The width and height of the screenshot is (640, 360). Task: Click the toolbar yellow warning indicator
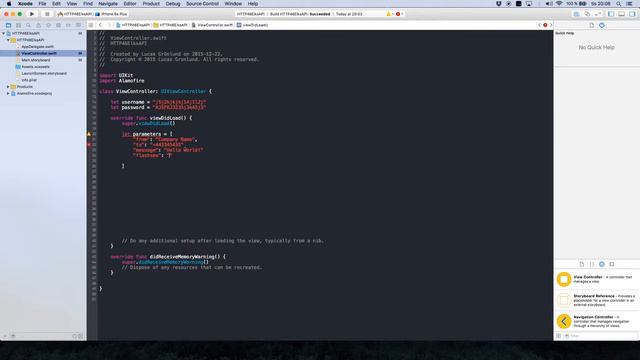point(389,14)
